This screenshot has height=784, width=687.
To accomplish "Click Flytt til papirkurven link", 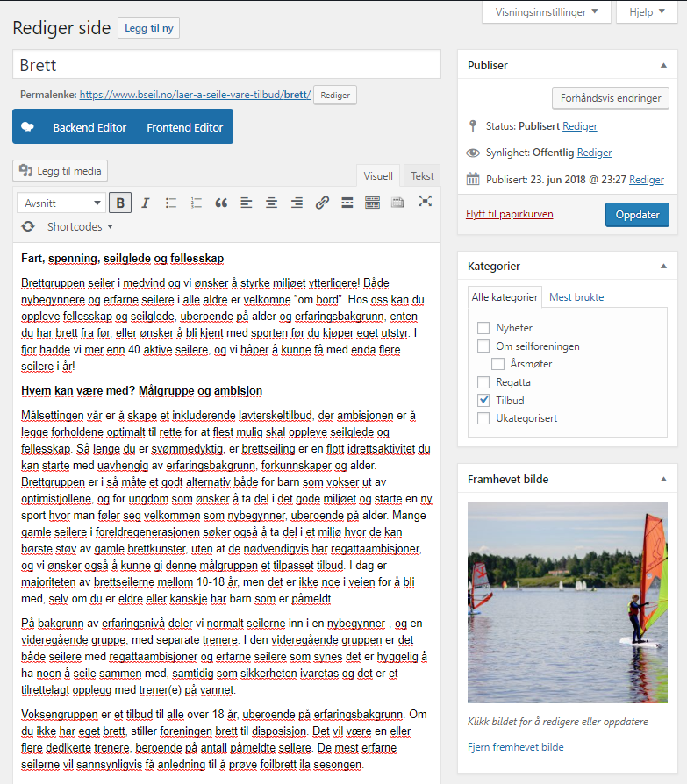I will [510, 214].
